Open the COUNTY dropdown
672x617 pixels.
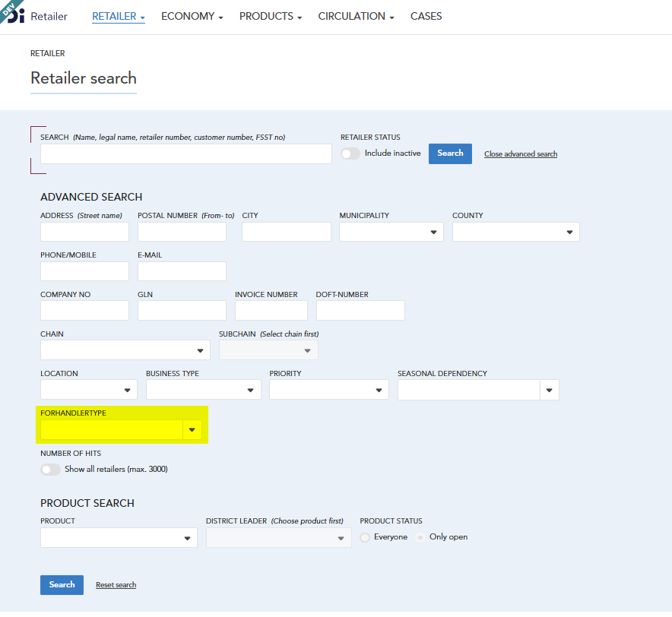pyautogui.click(x=516, y=232)
